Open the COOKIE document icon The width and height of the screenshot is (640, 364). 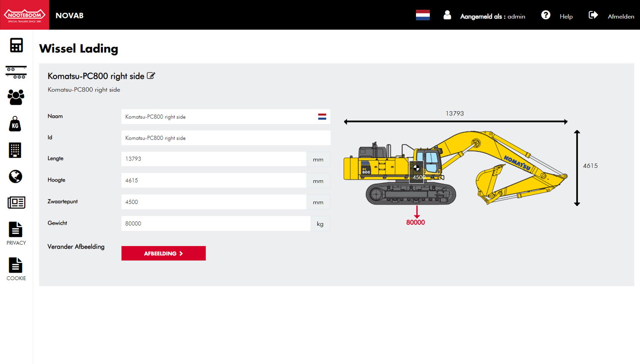click(16, 265)
